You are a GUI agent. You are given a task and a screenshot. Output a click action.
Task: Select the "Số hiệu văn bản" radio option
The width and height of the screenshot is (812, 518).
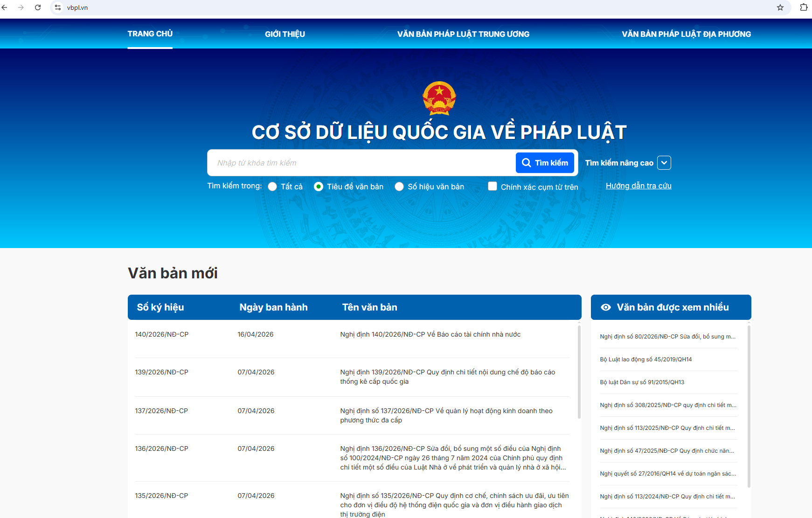pyautogui.click(x=399, y=186)
